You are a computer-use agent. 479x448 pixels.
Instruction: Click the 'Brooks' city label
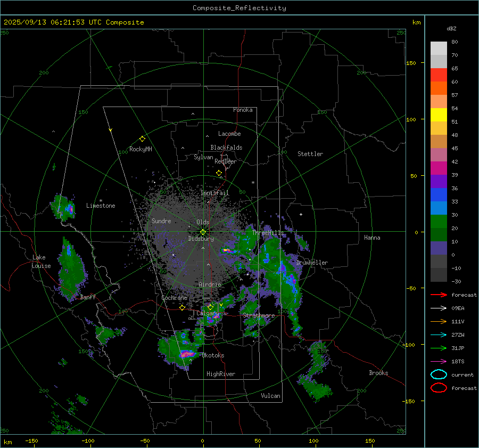point(378,373)
